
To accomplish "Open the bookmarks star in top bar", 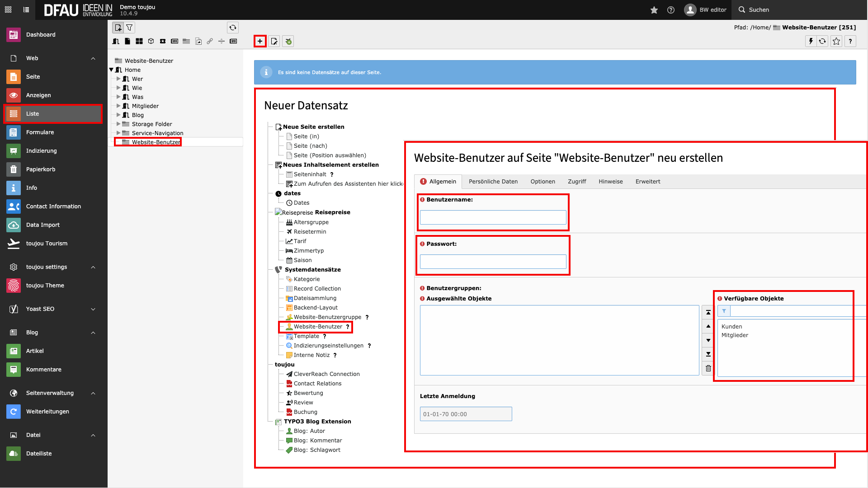I will 654,10.
